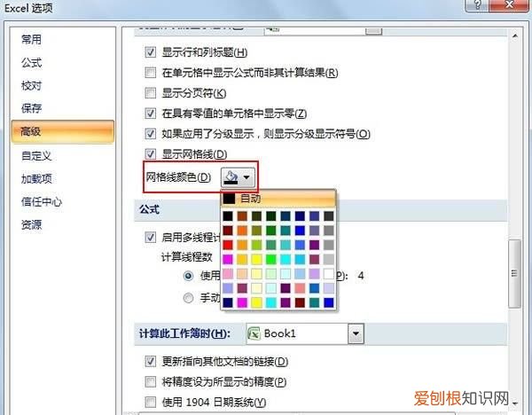Open the 保存 options category

click(x=31, y=108)
